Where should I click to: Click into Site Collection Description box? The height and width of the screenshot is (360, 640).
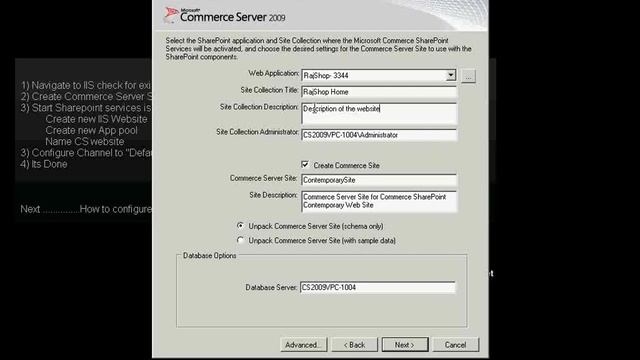(379, 113)
